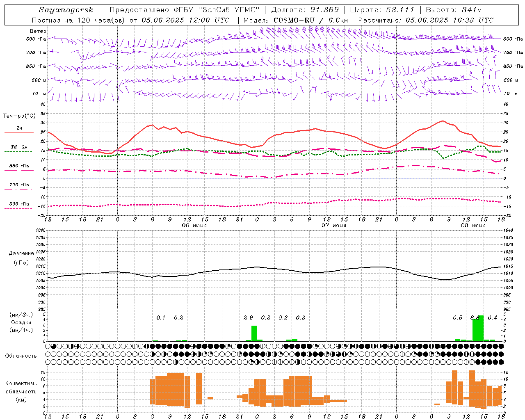Screen dimensions: 525x420
Task: Click the 2.9 precipitation value label
Action: click(x=248, y=317)
